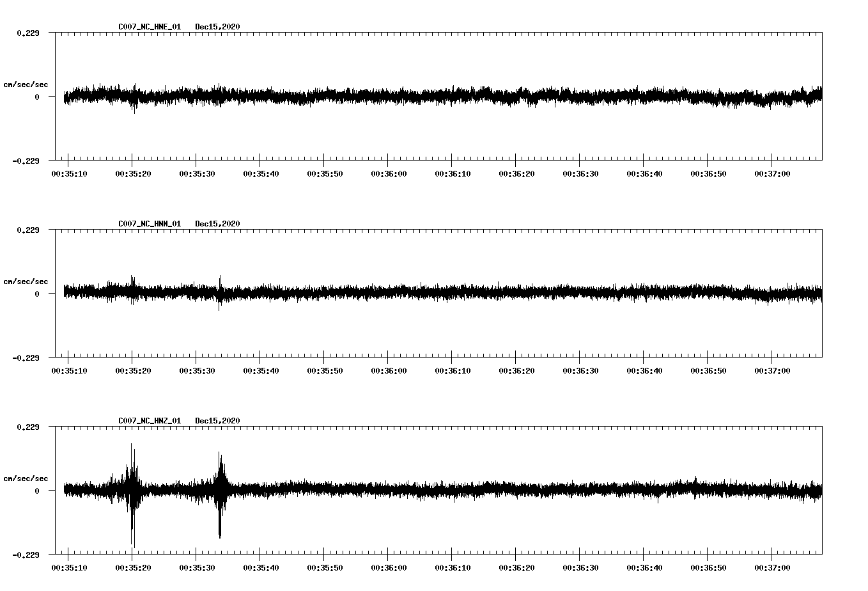Image resolution: width=868 pixels, height=591 pixels.
Task: Click the Dec15,2020 date label on top plot
Action: click(x=218, y=27)
